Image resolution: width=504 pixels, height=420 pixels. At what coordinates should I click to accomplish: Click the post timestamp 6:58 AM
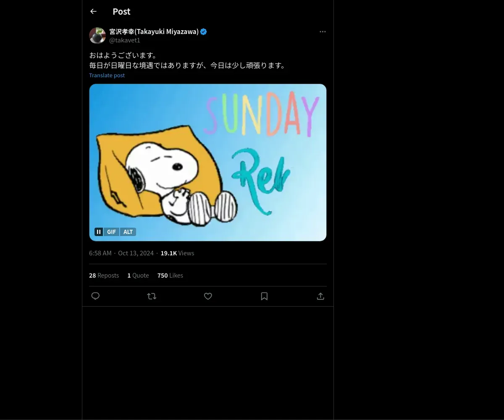point(100,253)
